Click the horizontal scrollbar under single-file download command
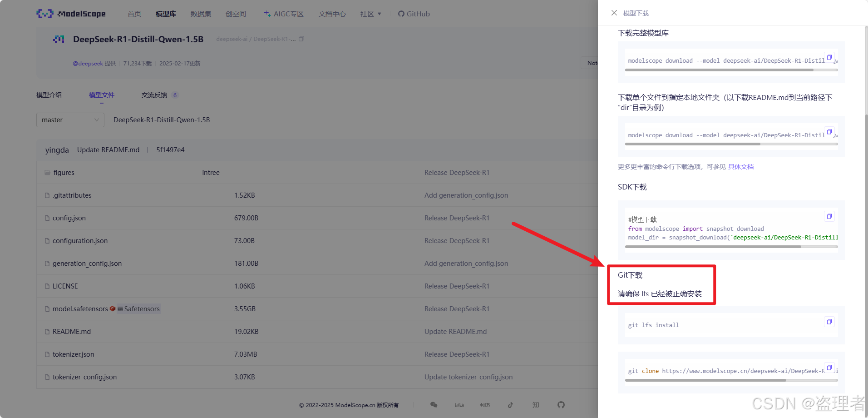The height and width of the screenshot is (418, 868). pos(692,144)
